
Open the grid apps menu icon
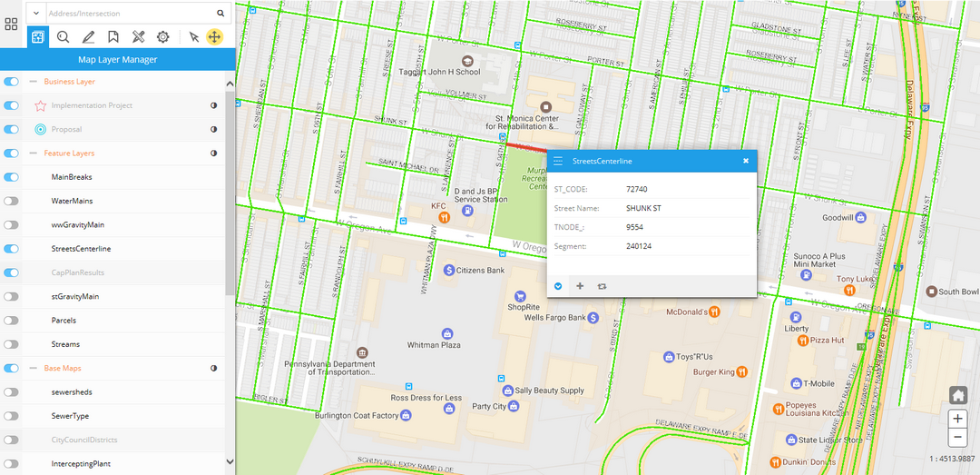pyautogui.click(x=11, y=25)
